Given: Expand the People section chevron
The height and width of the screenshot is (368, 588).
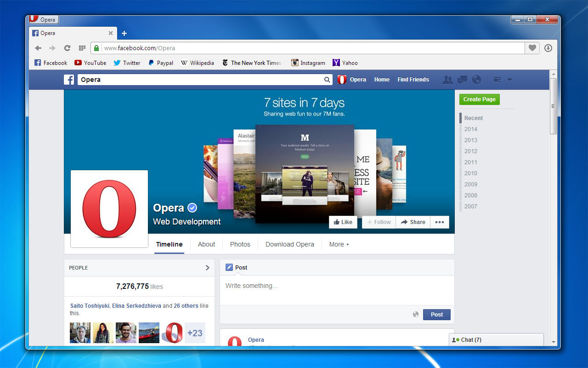Looking at the screenshot, I should pyautogui.click(x=207, y=268).
